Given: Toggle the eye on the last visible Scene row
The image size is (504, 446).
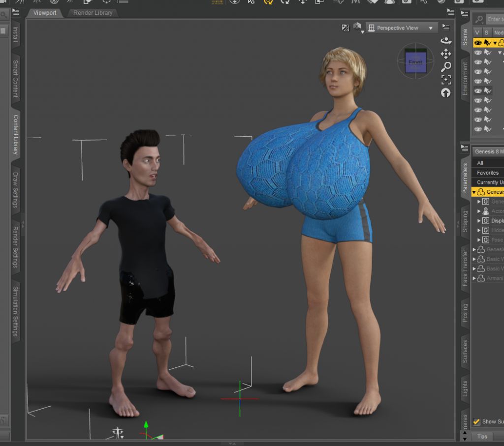Looking at the screenshot, I should pyautogui.click(x=478, y=129).
